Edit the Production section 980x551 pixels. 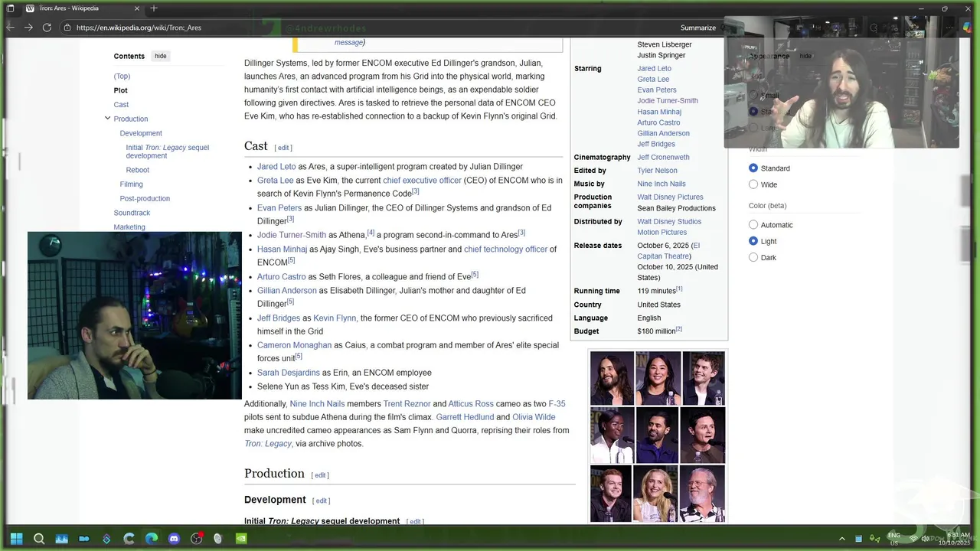click(320, 475)
